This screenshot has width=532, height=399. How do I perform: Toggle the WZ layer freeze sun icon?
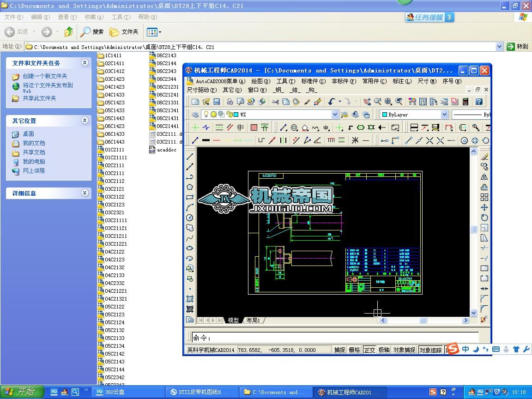[213, 115]
